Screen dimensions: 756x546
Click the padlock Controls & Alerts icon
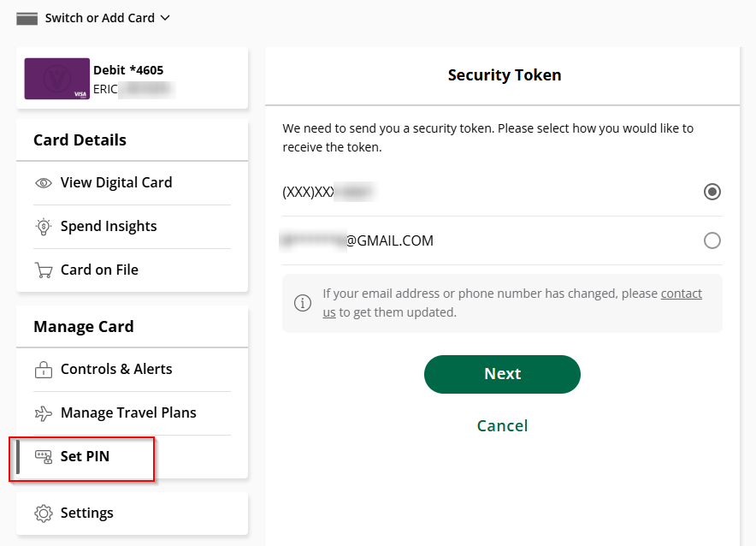click(x=43, y=370)
